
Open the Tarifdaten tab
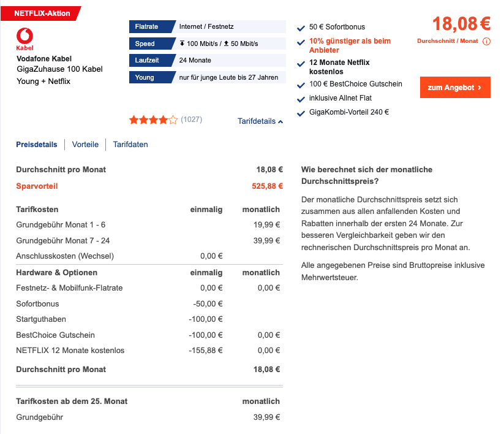[130, 145]
